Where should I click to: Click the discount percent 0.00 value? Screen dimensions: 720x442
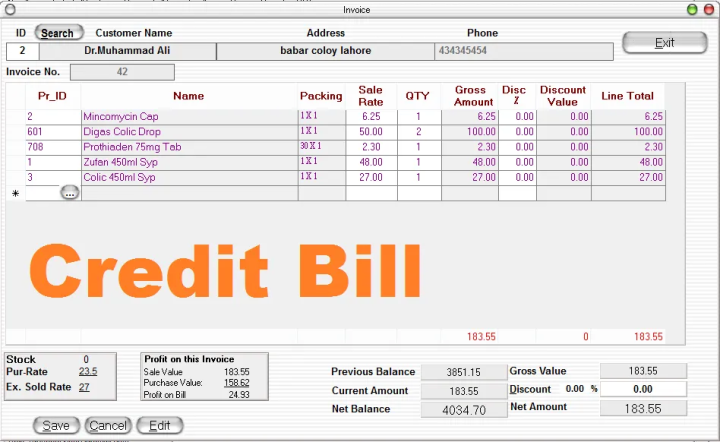pyautogui.click(x=574, y=389)
